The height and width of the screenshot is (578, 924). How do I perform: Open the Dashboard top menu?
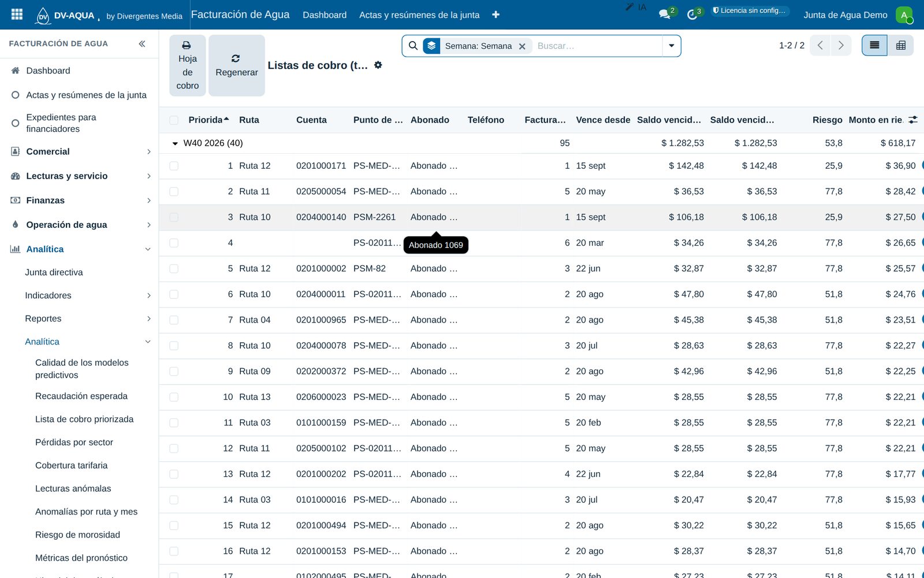tap(325, 15)
